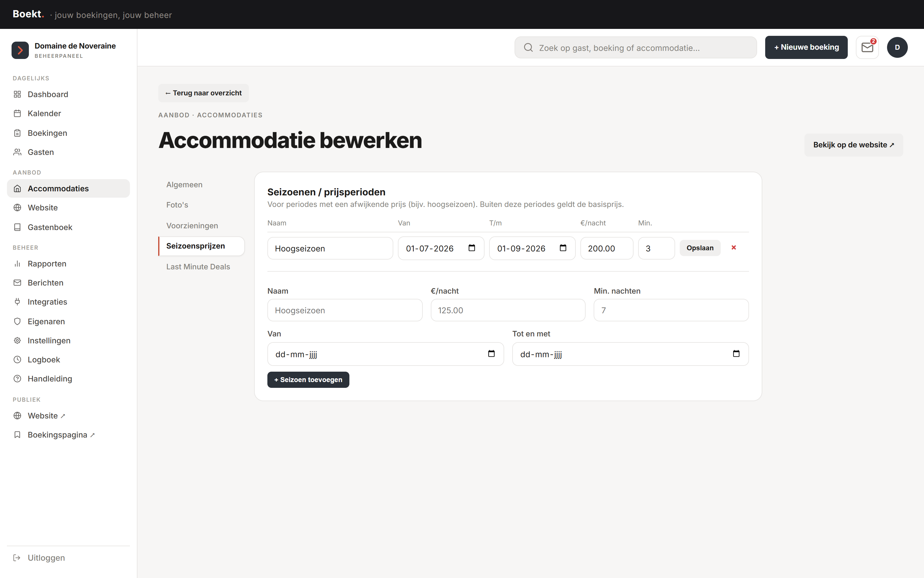Viewport: 924px width, 578px height.
Task: Open Berichten in the sidebar
Action: tap(68, 283)
